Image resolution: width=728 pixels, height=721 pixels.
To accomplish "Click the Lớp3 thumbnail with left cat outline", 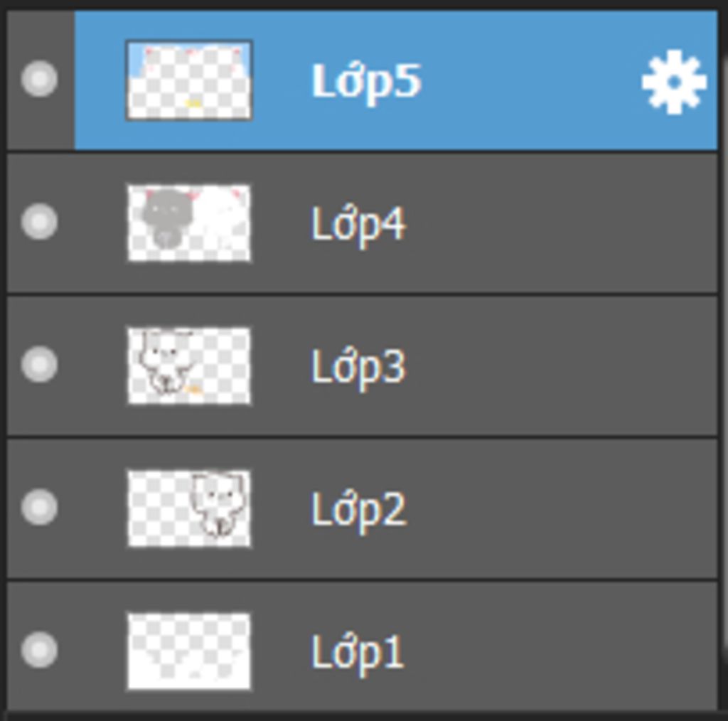I will click(x=189, y=366).
